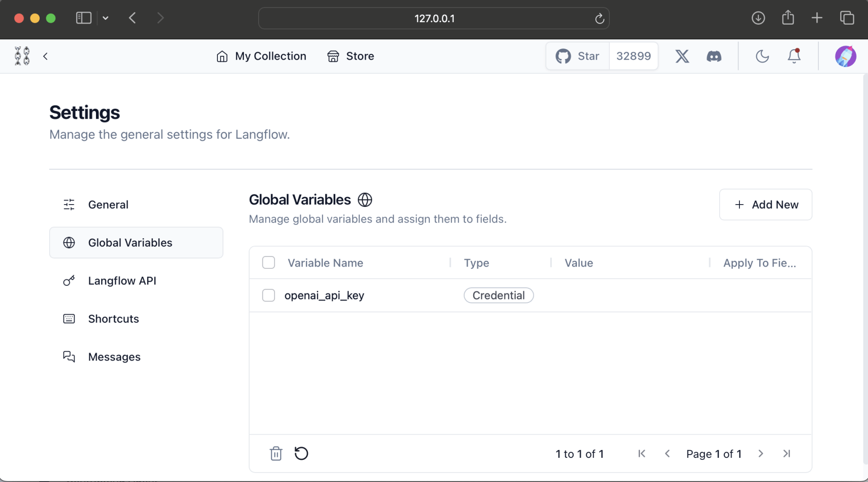
Task: Expand the Safari sidebar options dropdown arrow
Action: click(x=105, y=18)
